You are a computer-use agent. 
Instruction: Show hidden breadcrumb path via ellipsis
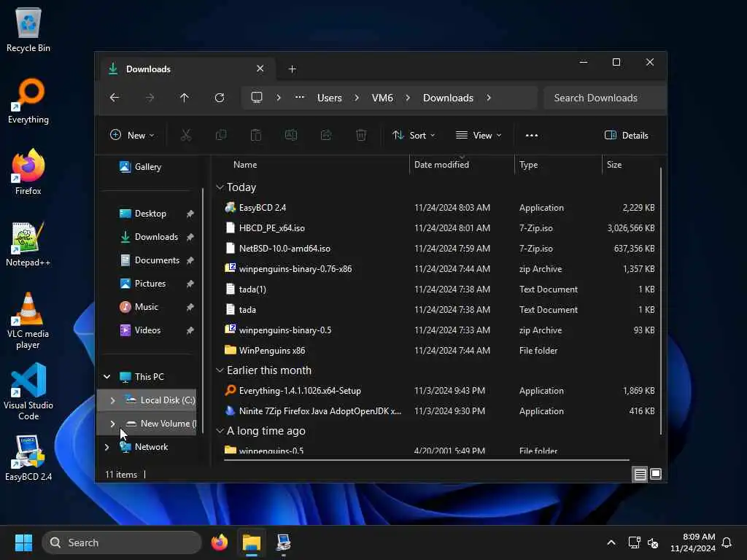point(300,98)
